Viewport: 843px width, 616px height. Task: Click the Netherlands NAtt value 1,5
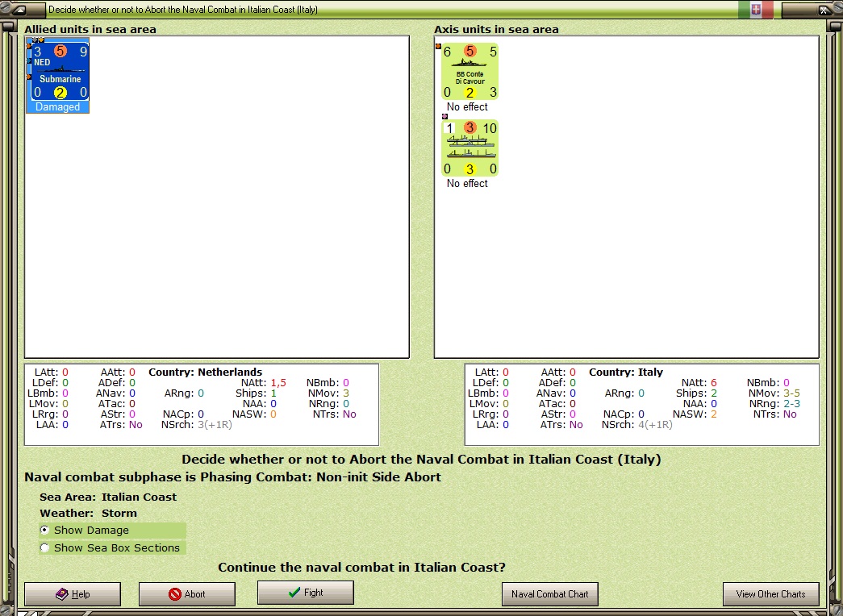point(278,383)
